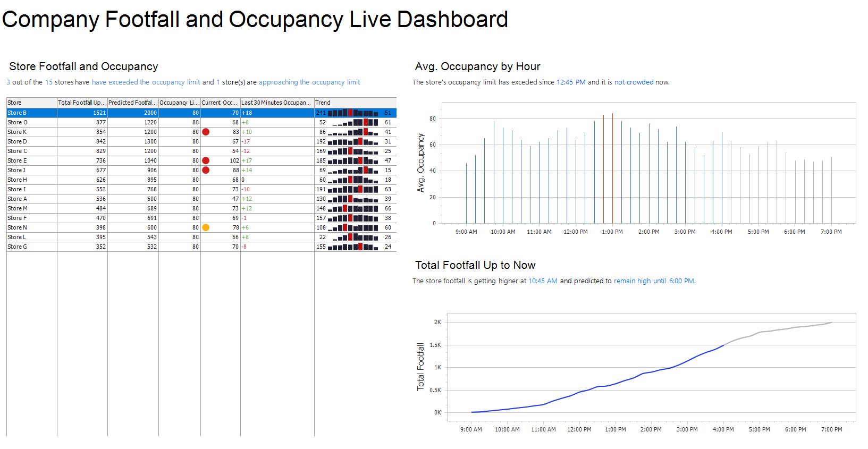Screen dimensions: 868x449
Task: Click '4:00 PM' label on Total Footfall axis
Action: tap(723, 429)
